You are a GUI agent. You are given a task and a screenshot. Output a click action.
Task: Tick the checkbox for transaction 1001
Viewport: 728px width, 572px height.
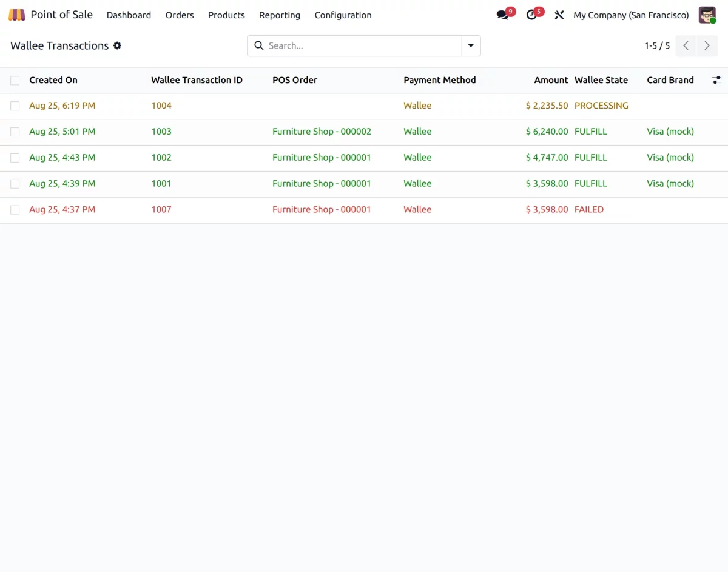[x=15, y=184]
